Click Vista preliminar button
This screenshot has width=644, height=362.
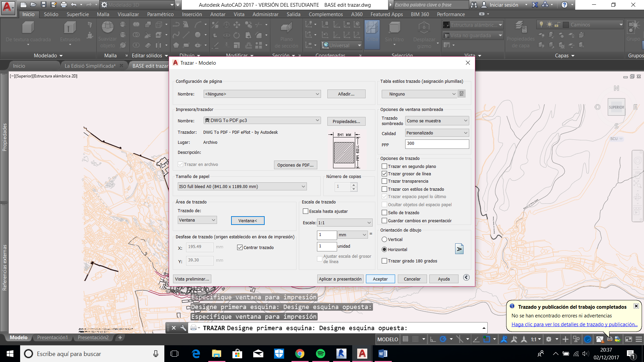coord(192,279)
